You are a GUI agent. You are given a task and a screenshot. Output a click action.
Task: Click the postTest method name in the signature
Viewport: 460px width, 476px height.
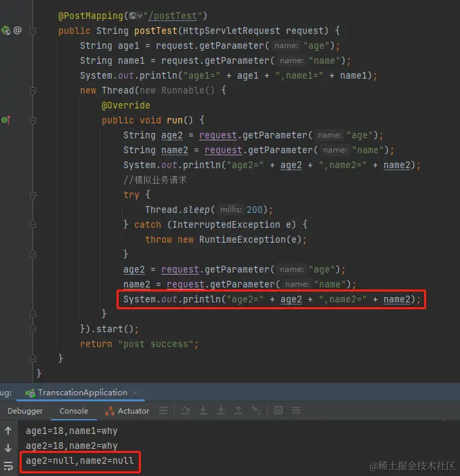156,31
